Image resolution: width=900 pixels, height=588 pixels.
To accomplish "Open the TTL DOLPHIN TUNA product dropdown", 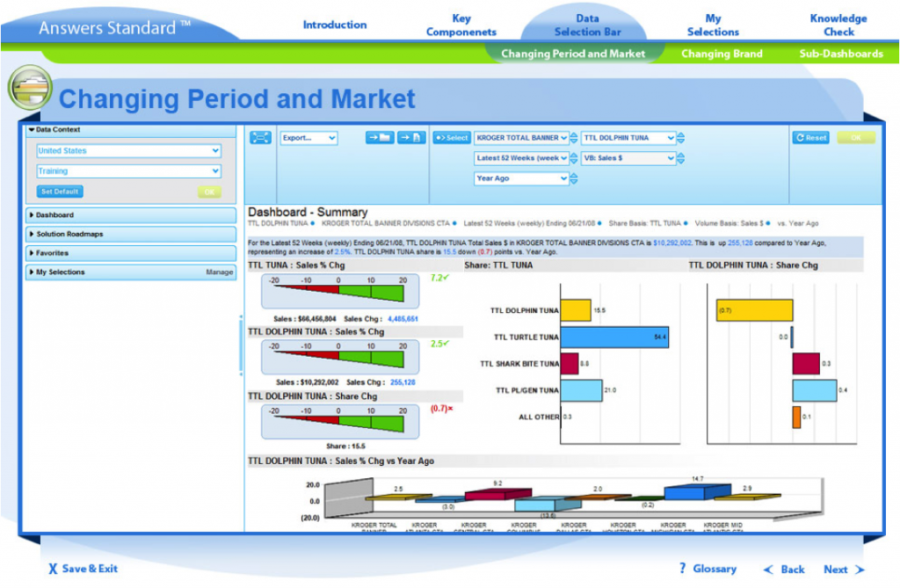I will click(628, 138).
